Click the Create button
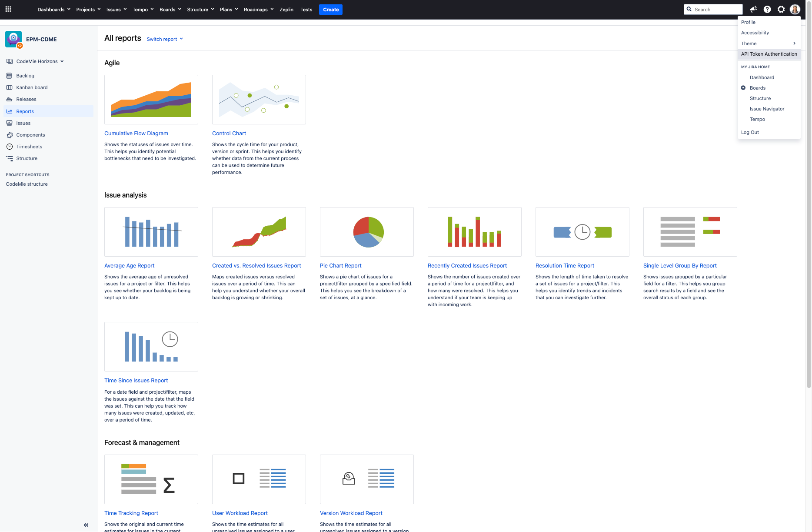 pyautogui.click(x=330, y=9)
